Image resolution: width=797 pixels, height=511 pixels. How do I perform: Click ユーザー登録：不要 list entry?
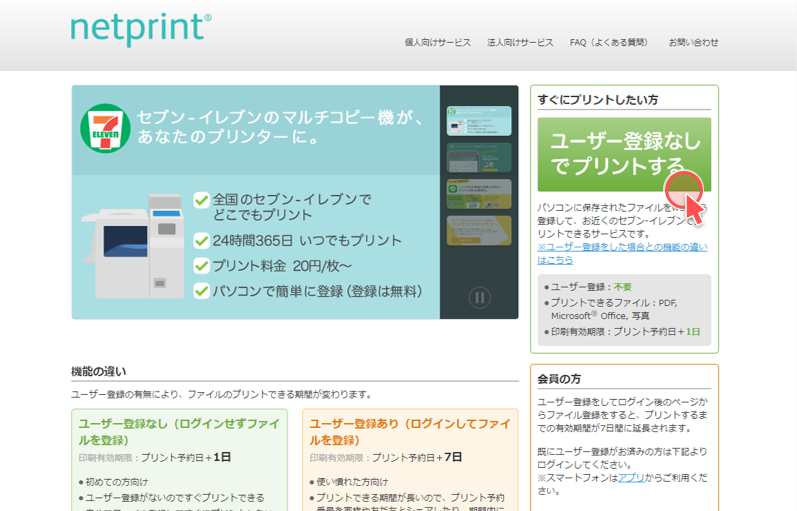pyautogui.click(x=588, y=287)
